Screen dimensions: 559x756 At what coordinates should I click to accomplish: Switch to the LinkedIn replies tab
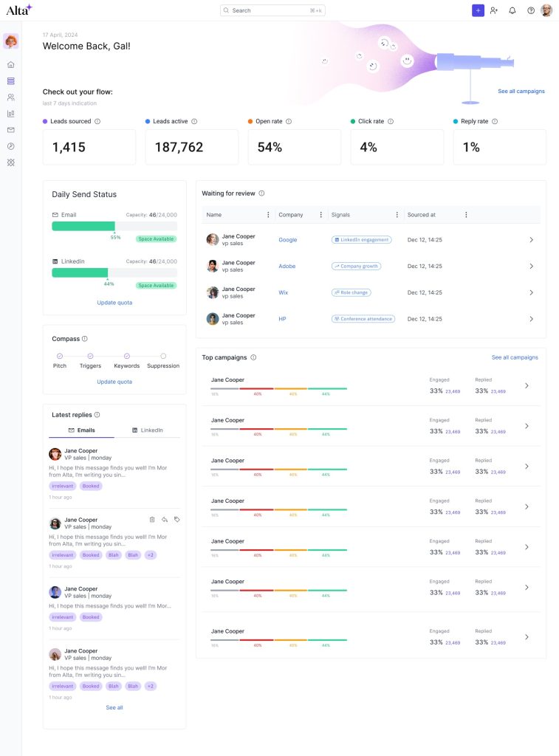pyautogui.click(x=147, y=430)
